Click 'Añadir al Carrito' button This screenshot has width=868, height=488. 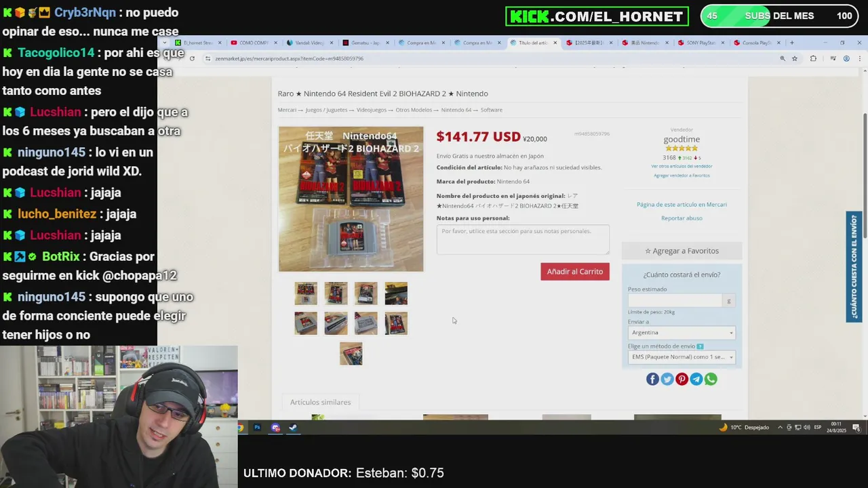point(575,272)
